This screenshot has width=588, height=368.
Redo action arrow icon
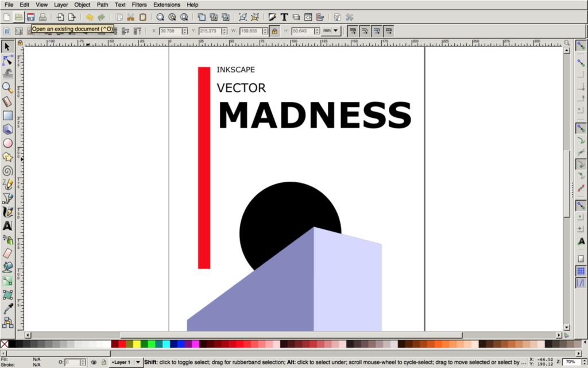pos(101,17)
